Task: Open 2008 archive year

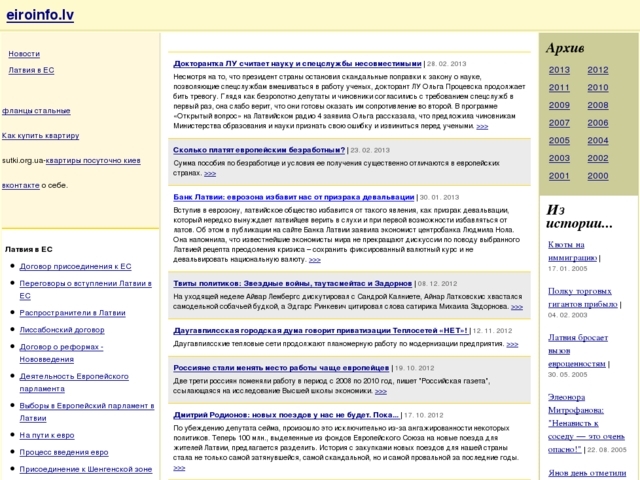Action: pos(598,105)
